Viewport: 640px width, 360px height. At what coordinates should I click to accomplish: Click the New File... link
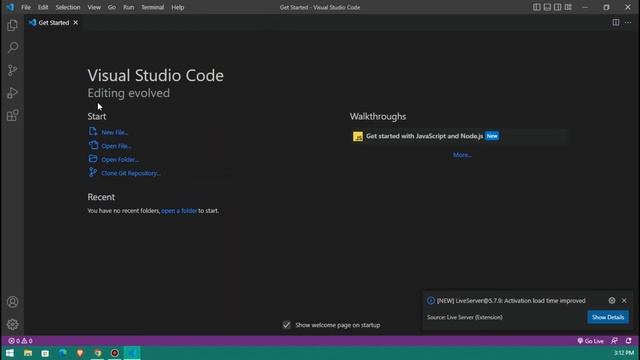pos(115,132)
